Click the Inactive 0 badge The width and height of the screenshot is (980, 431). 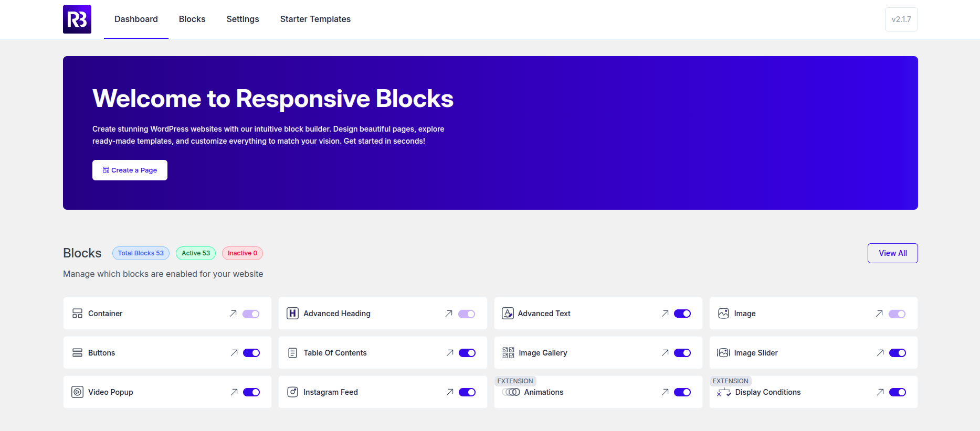243,253
